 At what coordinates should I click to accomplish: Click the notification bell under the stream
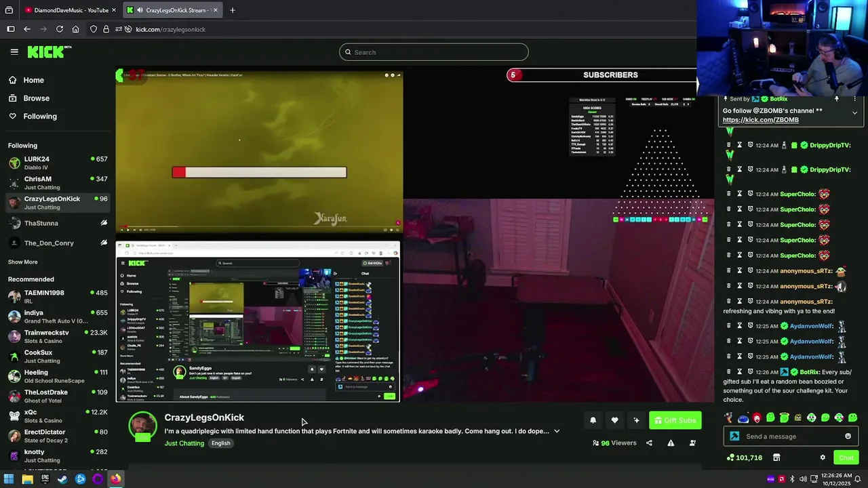(593, 420)
